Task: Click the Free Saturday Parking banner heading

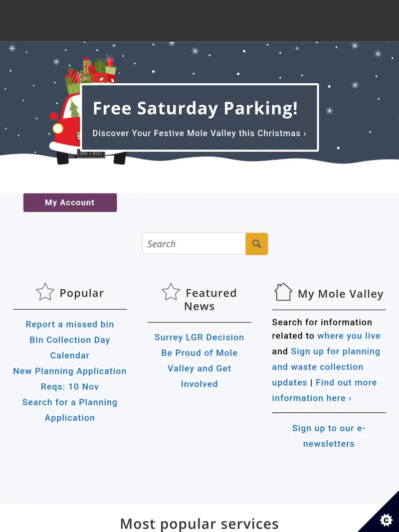Action: [x=196, y=108]
